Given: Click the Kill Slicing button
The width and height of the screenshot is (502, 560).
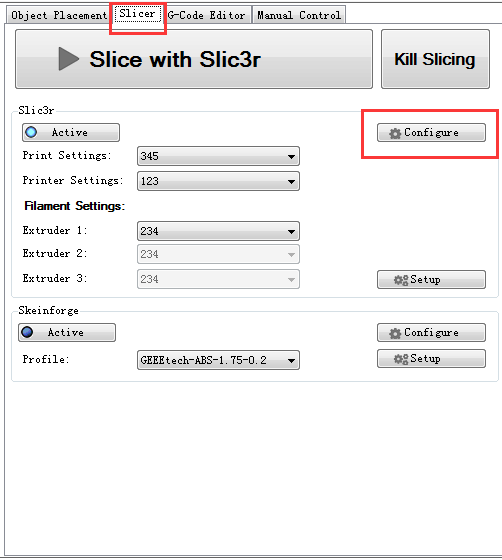Looking at the screenshot, I should (435, 59).
